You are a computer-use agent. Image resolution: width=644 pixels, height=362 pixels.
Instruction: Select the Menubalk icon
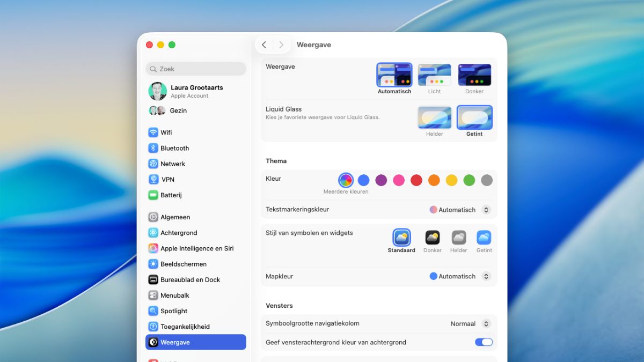point(153,295)
